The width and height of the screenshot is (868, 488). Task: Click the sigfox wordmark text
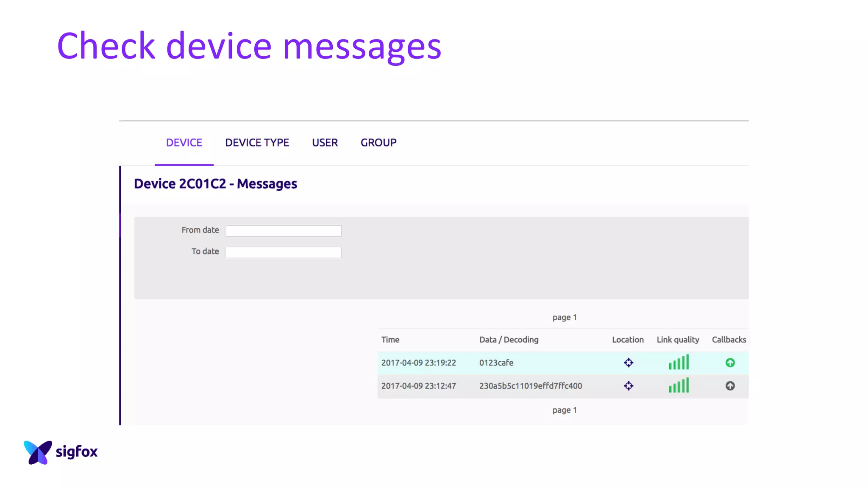[x=77, y=452]
